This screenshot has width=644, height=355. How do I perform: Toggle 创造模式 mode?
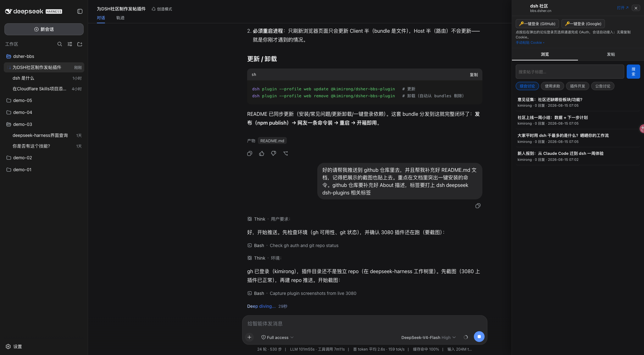(162, 9)
